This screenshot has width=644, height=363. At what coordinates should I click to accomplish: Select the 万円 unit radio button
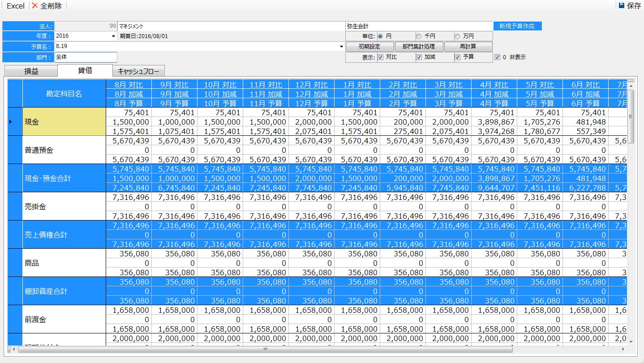point(457,36)
